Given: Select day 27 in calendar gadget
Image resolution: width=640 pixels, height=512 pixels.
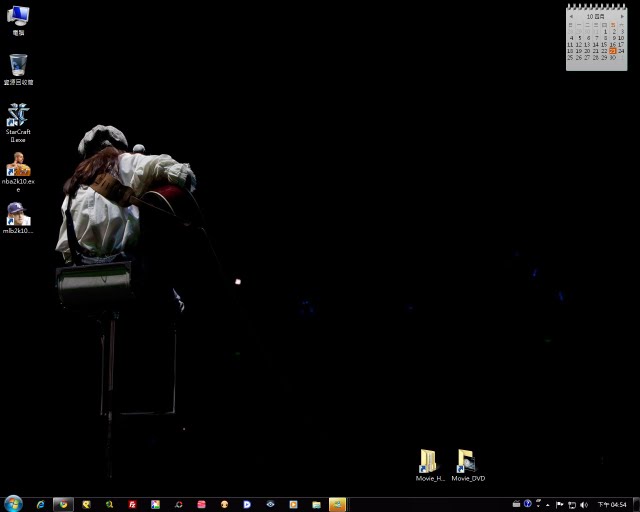Looking at the screenshot, I should pyautogui.click(x=587, y=58).
